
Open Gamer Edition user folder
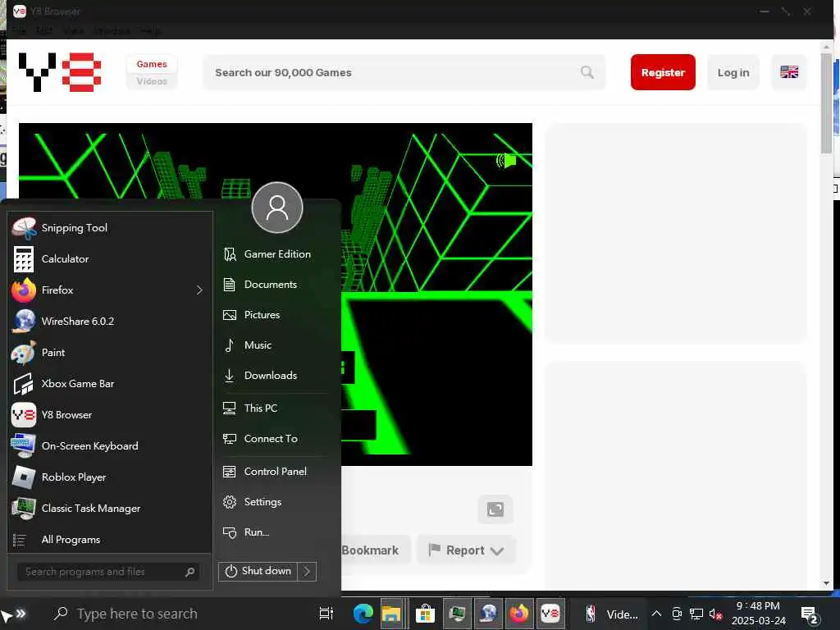pyautogui.click(x=276, y=254)
